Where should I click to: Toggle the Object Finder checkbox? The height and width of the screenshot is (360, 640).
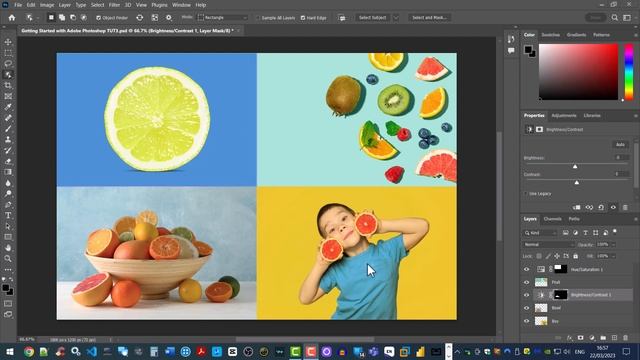pyautogui.click(x=98, y=18)
